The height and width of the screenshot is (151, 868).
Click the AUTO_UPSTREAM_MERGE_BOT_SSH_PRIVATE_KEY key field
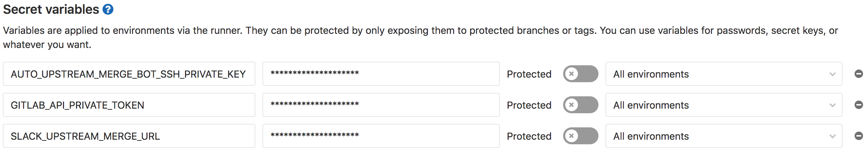(129, 74)
